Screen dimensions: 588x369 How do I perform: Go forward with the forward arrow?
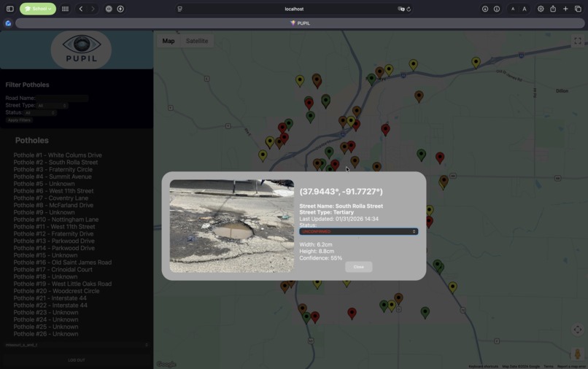point(93,9)
